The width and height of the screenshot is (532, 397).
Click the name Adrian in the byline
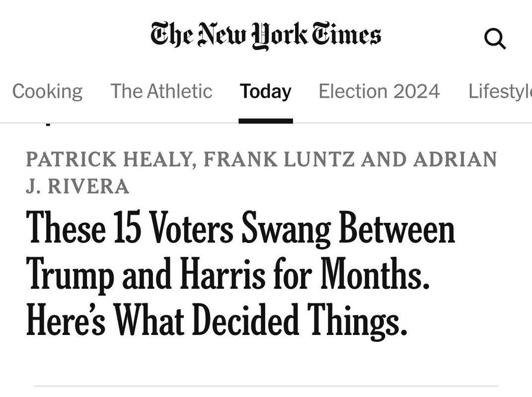(x=455, y=159)
